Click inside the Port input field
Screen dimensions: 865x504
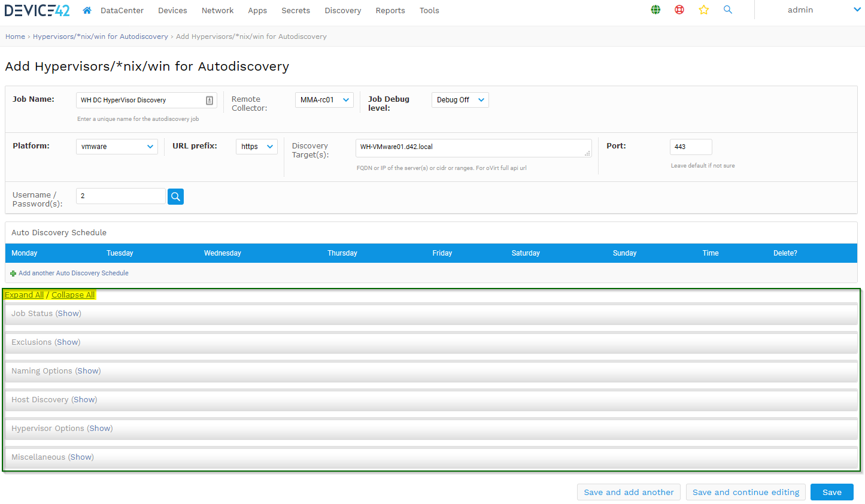pos(691,147)
